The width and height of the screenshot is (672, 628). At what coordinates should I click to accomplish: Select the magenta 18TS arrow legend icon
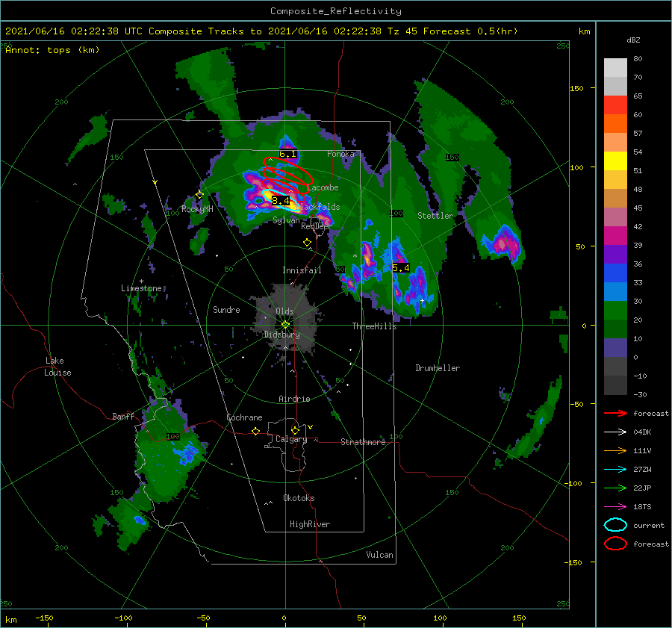[615, 507]
